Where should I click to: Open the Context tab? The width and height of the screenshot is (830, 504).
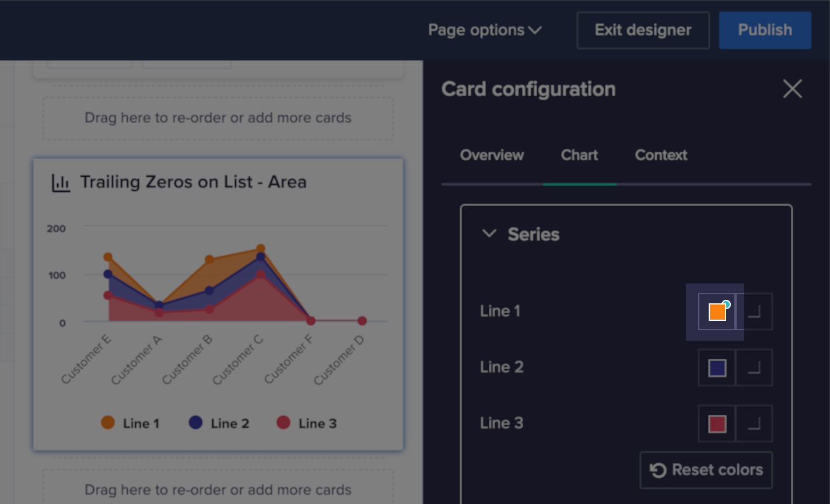point(660,155)
